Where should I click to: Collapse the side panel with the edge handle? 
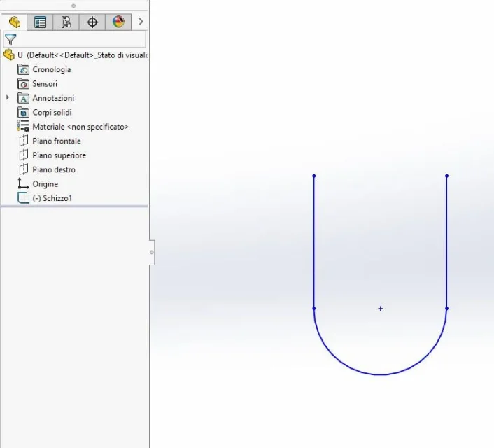coord(152,252)
